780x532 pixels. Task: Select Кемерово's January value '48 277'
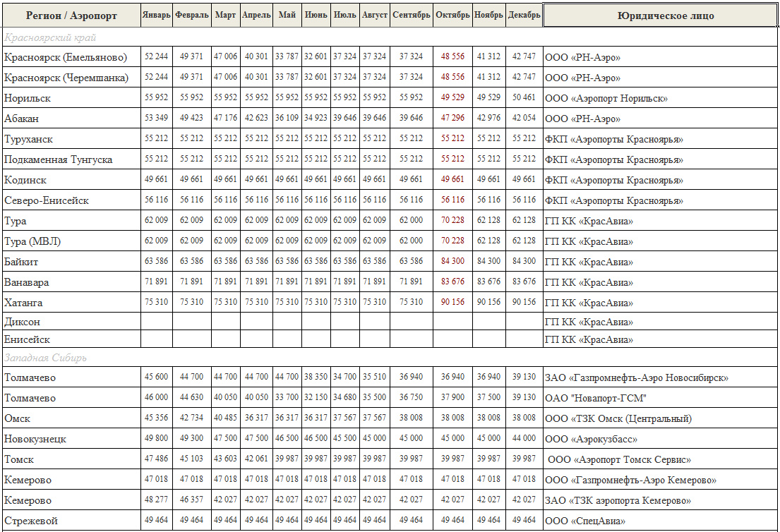[x=156, y=499]
